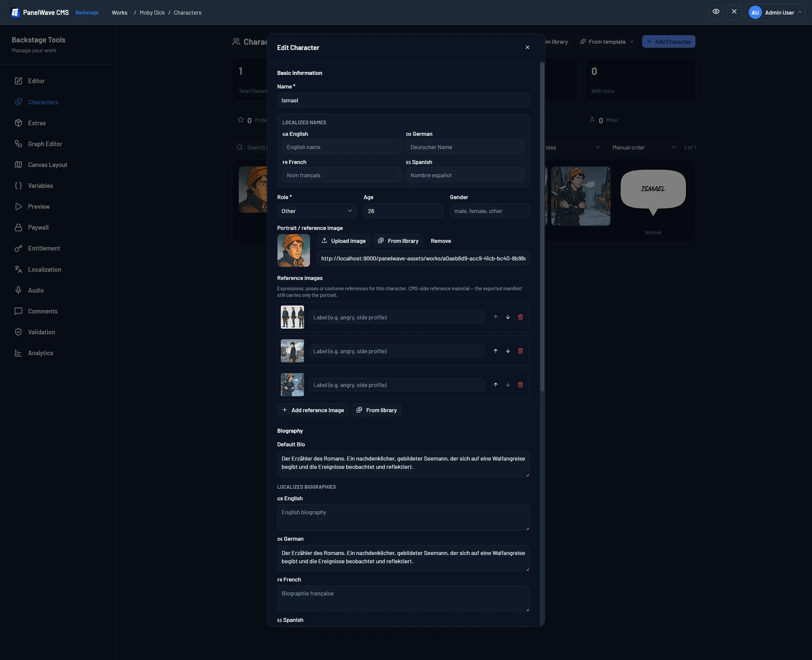The height and width of the screenshot is (660, 812).
Task: Go to Canvas Layout in sidebar
Action: click(x=58, y=165)
